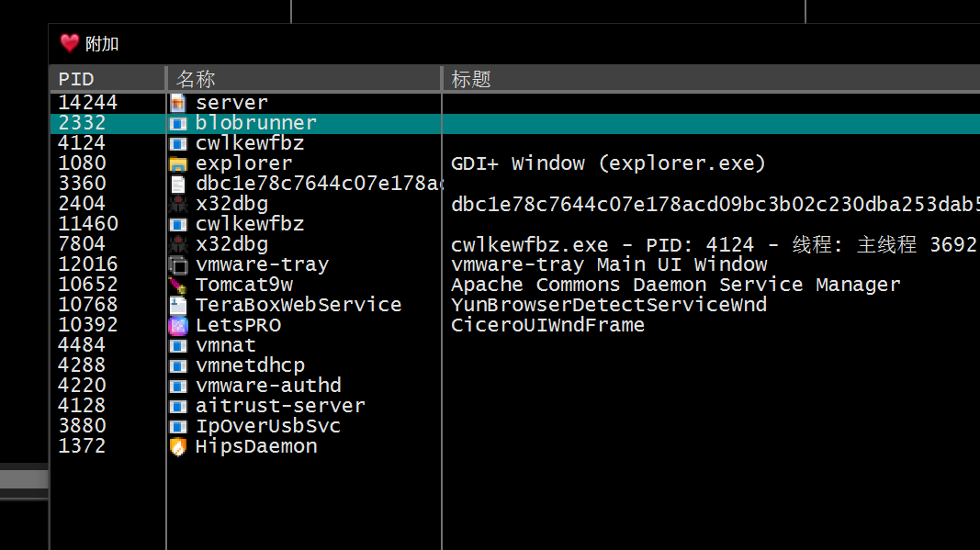Click PID cell 2332
980x550 pixels.
82,123
